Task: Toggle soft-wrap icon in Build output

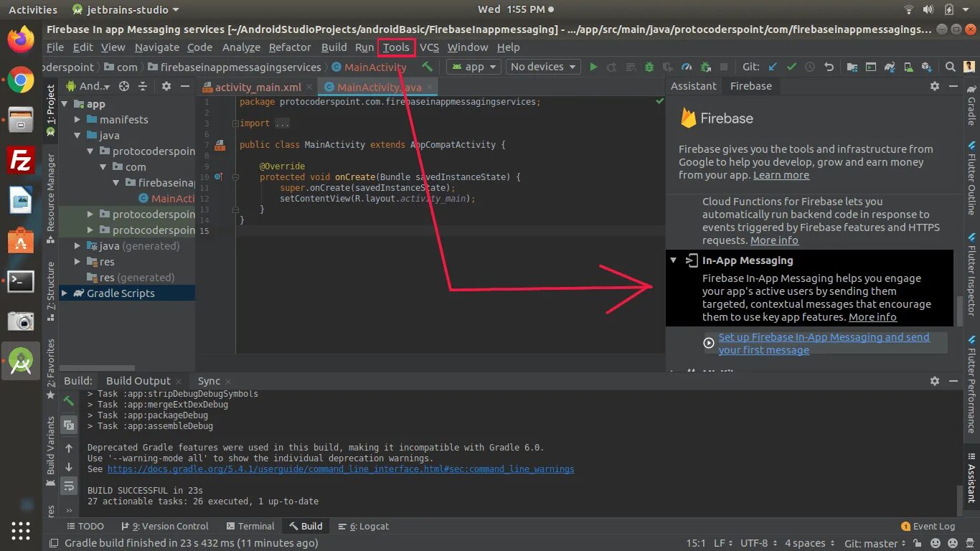Action: (x=69, y=486)
